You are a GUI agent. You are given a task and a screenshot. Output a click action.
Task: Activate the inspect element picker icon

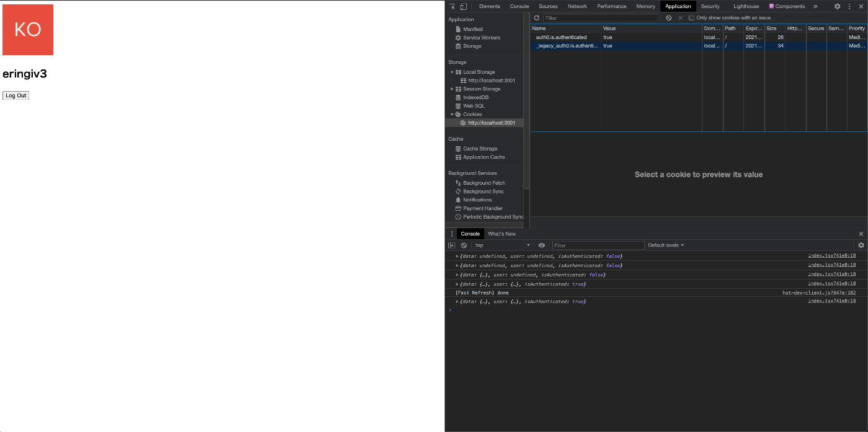coord(453,6)
